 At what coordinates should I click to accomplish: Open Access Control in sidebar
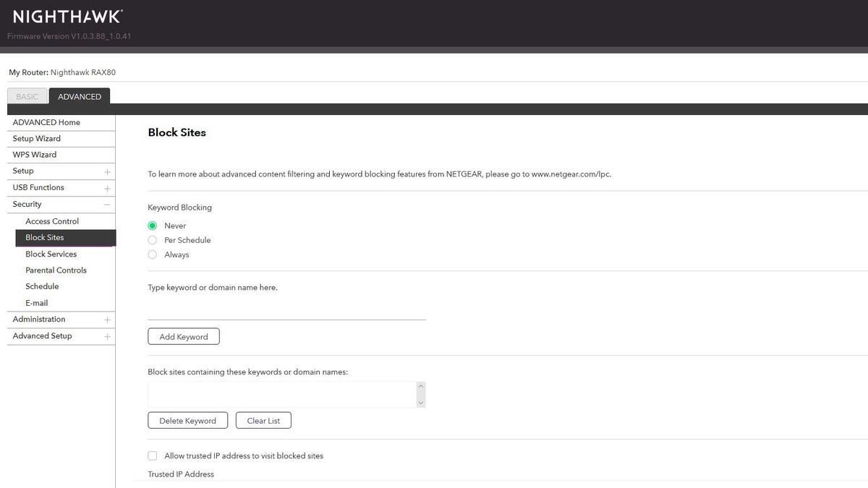pyautogui.click(x=52, y=221)
